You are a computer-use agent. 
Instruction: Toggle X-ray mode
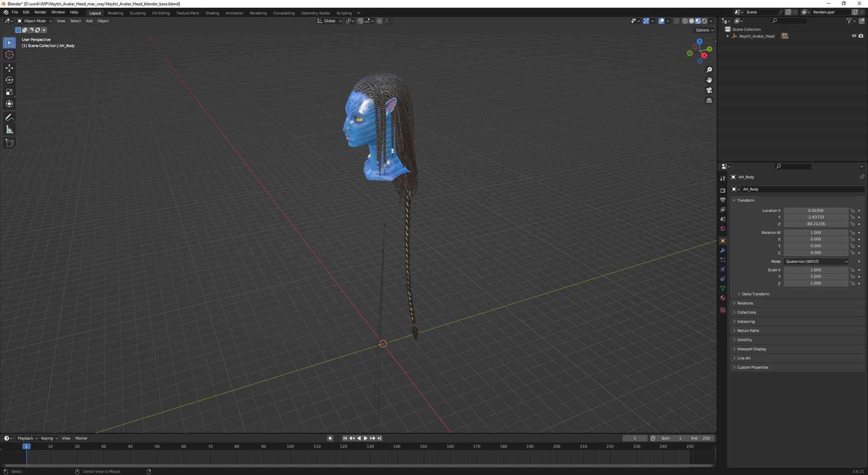point(676,21)
